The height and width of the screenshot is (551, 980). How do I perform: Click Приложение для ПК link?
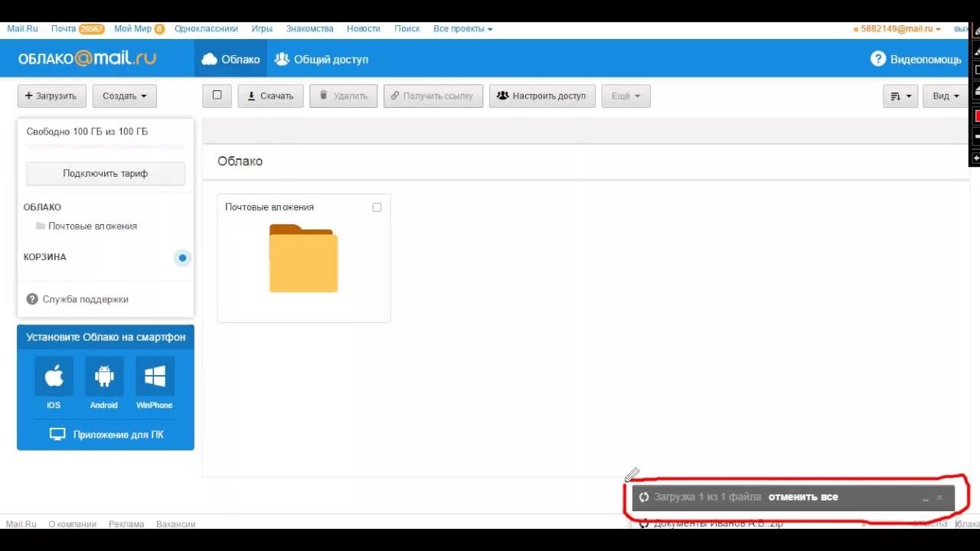[x=118, y=435]
